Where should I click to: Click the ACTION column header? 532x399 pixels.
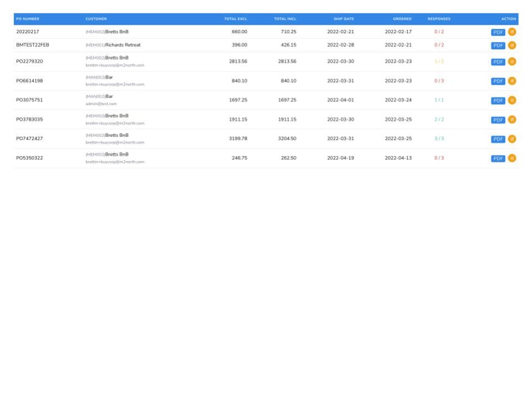[x=509, y=19]
